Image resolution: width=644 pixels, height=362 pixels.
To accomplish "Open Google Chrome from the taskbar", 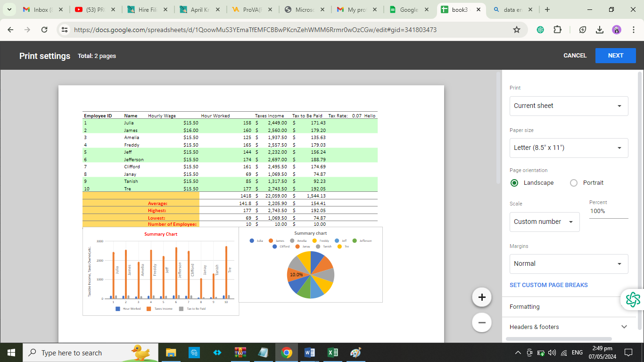I will point(286,353).
